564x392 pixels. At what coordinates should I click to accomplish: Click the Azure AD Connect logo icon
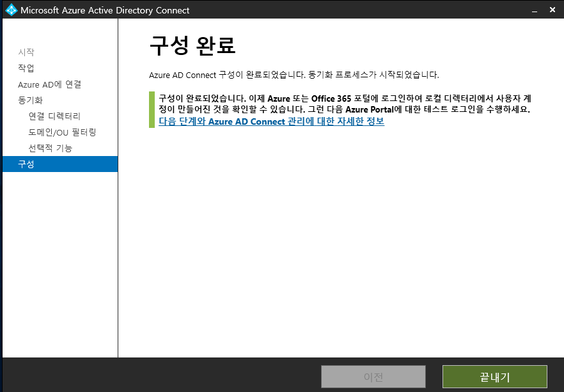click(x=11, y=10)
